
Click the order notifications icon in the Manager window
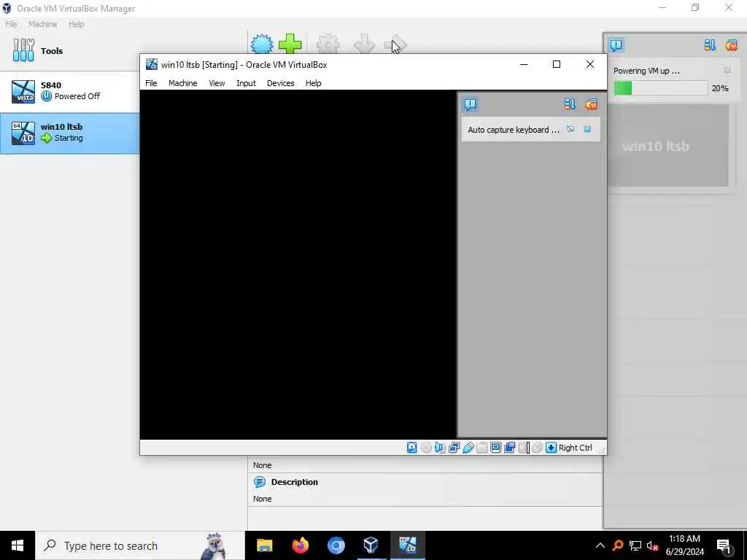pos(710,45)
